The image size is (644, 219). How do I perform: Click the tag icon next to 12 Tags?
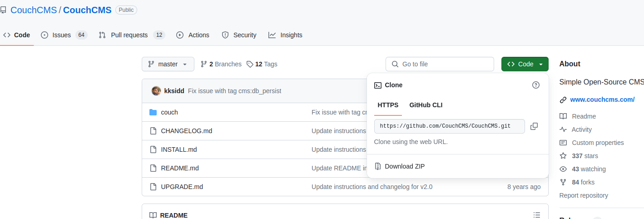click(250, 64)
